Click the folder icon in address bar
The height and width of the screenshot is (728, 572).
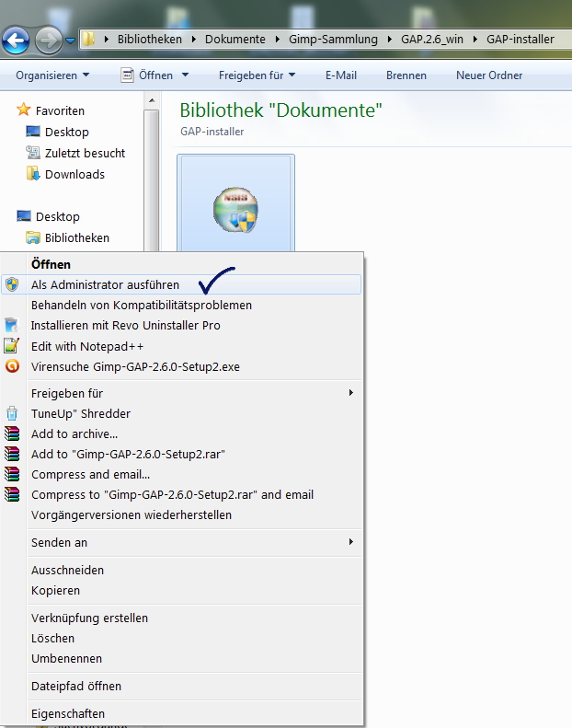pos(88,39)
